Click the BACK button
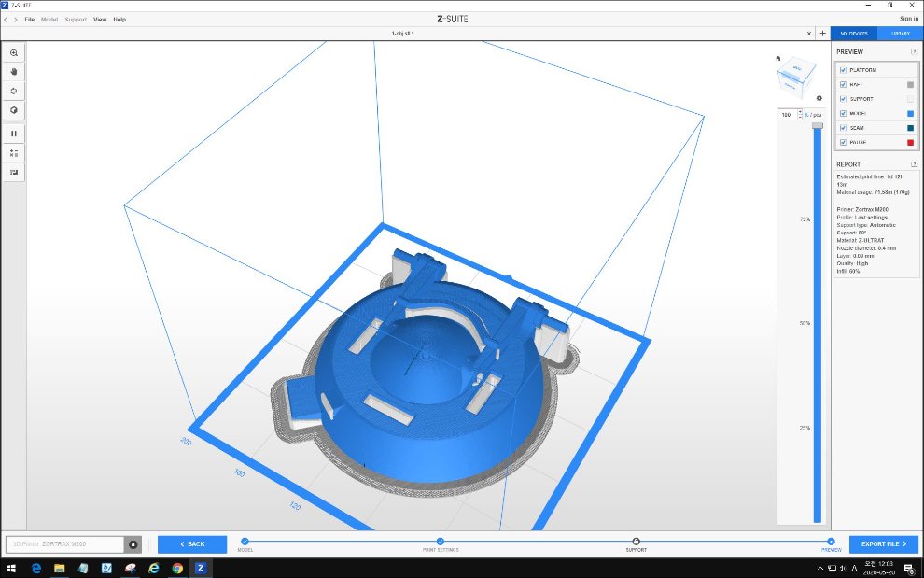 tap(192, 543)
